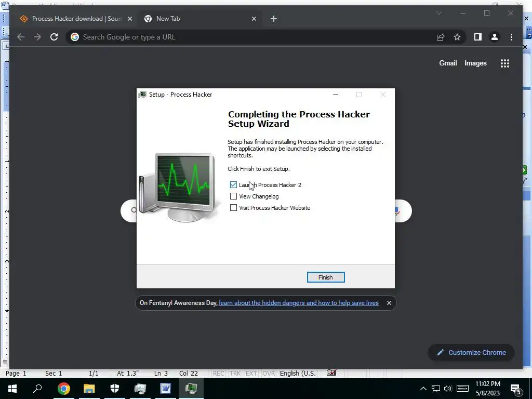532x399 pixels.
Task: Click Ln 3 in Word status bar
Action: click(161, 373)
